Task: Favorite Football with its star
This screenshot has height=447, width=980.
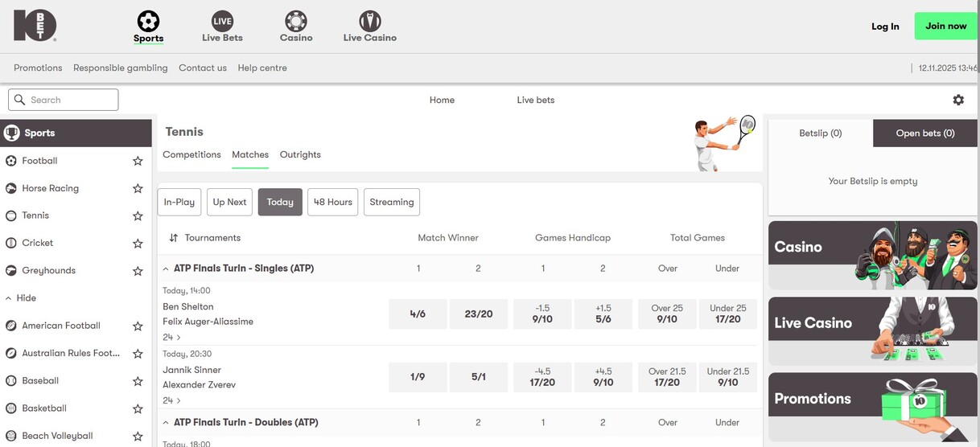Action: 138,162
